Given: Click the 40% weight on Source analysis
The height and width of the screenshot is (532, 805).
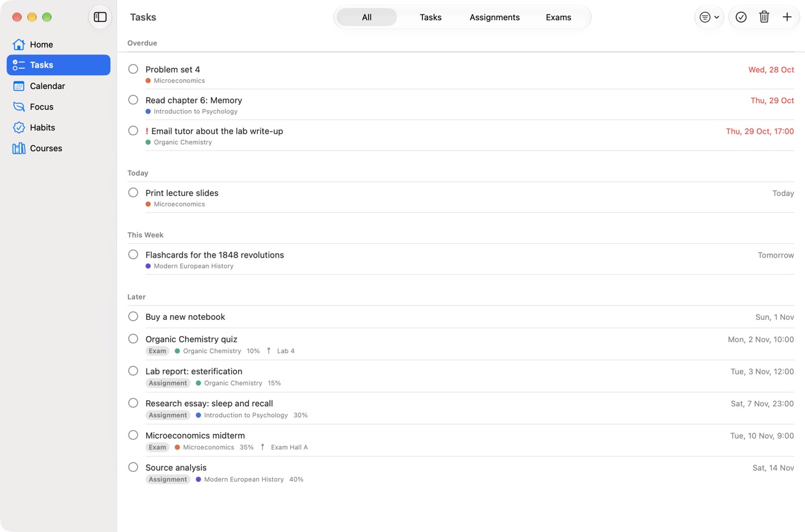Looking at the screenshot, I should click(x=296, y=479).
